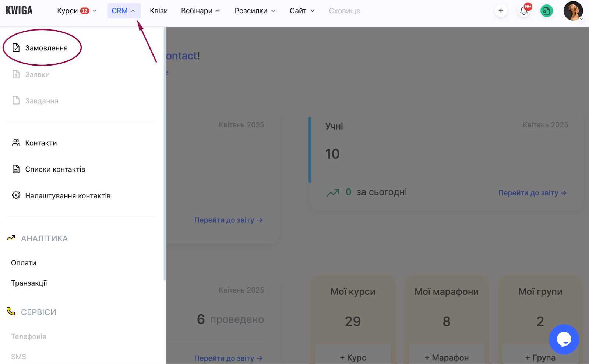This screenshot has height=364, width=589.
Task: Open the Квізи menu item
Action: click(x=159, y=11)
